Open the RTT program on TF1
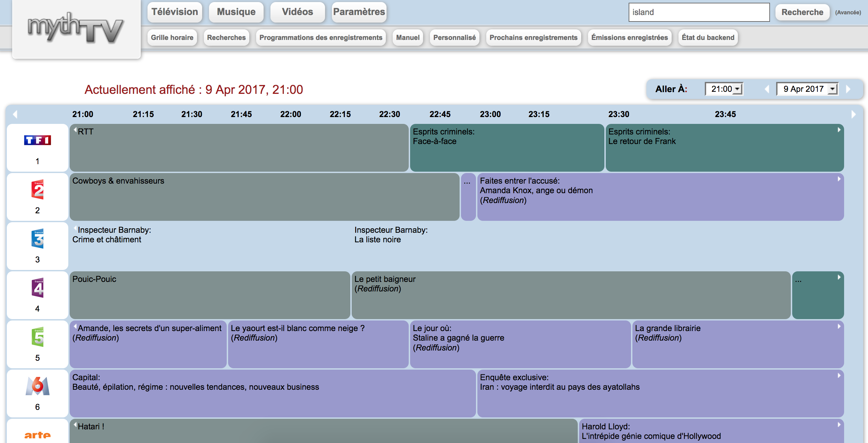This screenshot has height=443, width=868. coord(239,148)
